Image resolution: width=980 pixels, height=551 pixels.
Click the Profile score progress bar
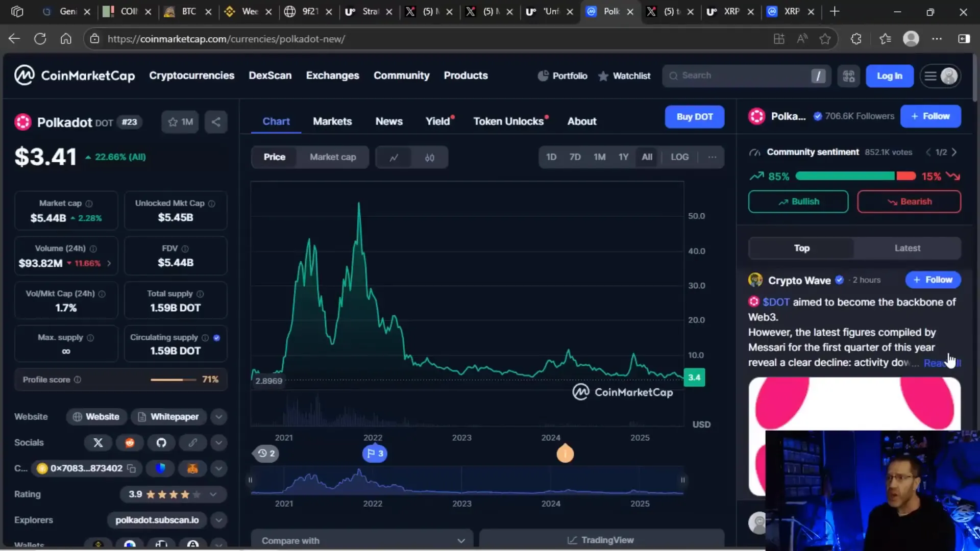pyautogui.click(x=173, y=380)
